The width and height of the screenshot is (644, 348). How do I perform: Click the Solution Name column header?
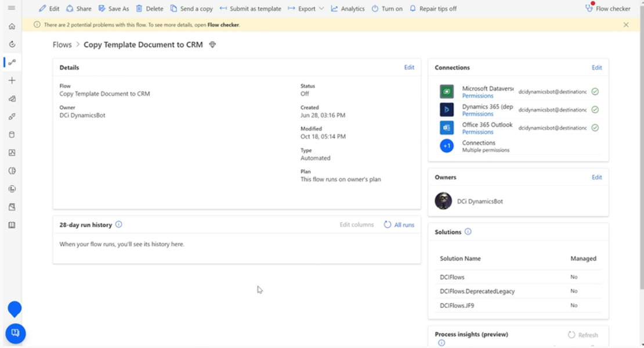click(460, 259)
